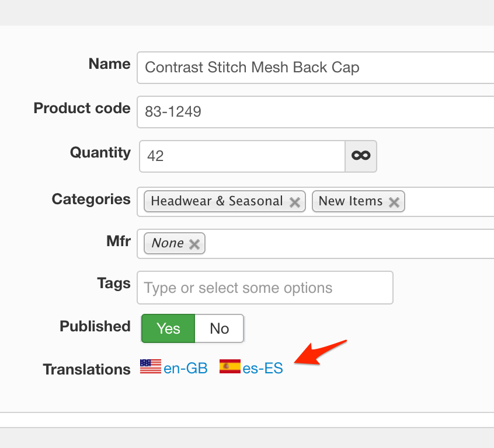The height and width of the screenshot is (448, 494).
Task: Remove the New Items category tag
Action: pyautogui.click(x=394, y=202)
